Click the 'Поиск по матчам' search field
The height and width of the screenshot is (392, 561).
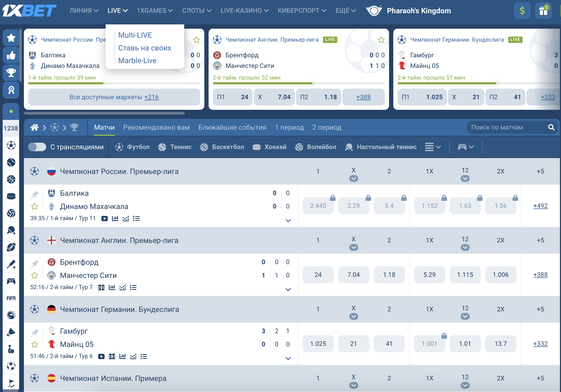(x=504, y=128)
